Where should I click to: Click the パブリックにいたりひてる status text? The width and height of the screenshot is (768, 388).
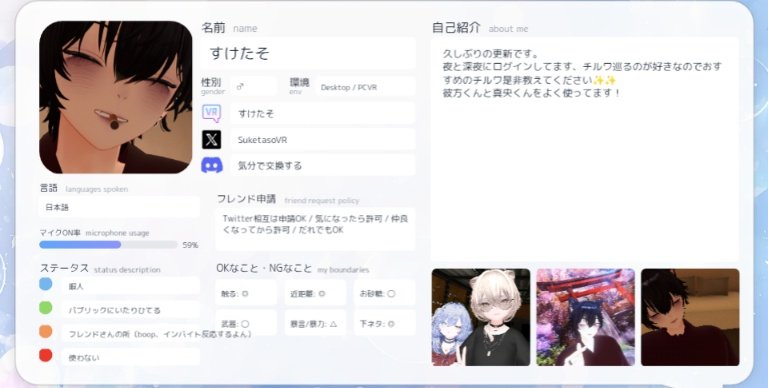click(x=115, y=310)
